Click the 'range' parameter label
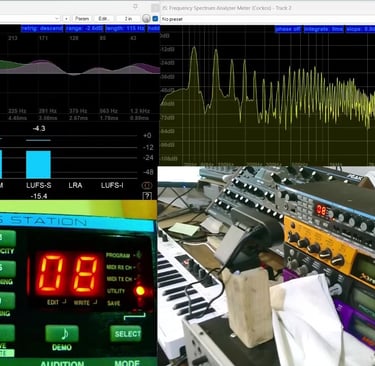Image resolution: width=375 pixels, height=366 pixels. coord(84,29)
